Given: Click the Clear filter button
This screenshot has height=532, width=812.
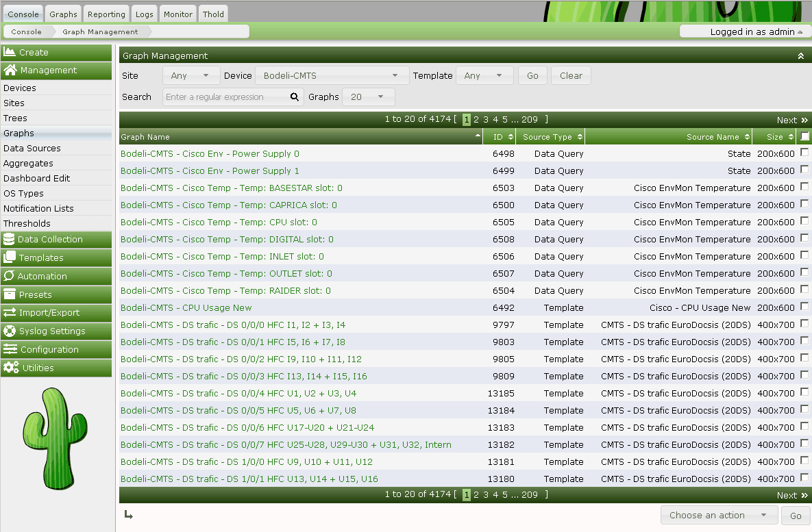Looking at the screenshot, I should point(571,75).
